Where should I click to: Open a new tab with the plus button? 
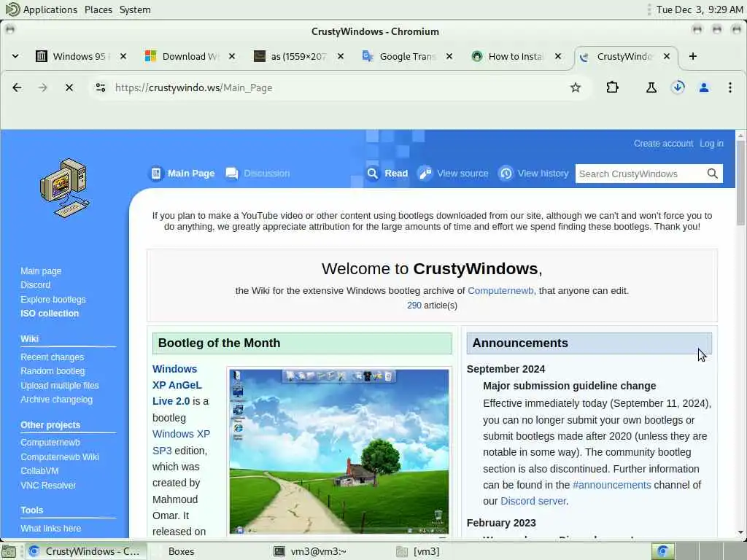point(693,56)
